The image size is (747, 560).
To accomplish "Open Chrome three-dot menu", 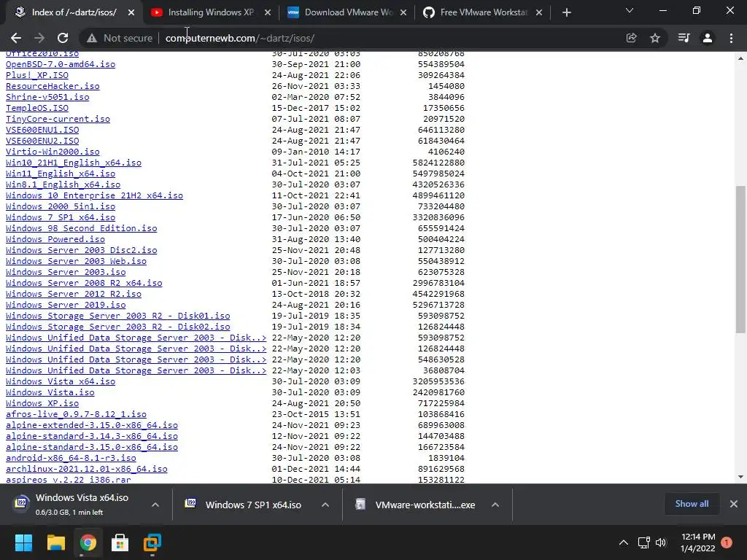I will pyautogui.click(x=731, y=38).
